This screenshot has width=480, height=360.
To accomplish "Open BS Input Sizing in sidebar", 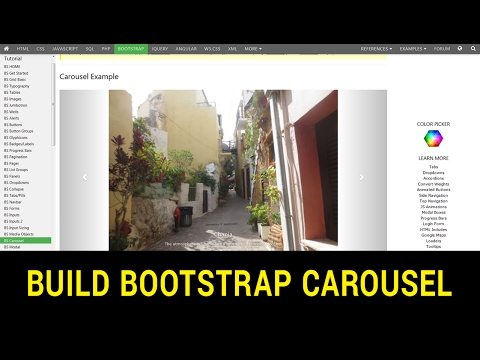I will pos(16,228).
